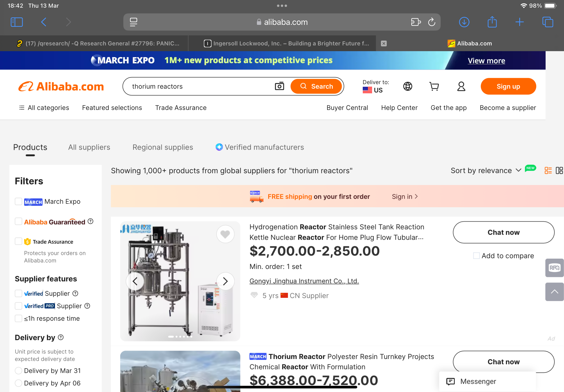Check the ≤1h response time filter
Image resolution: width=564 pixels, height=392 pixels.
tap(18, 318)
